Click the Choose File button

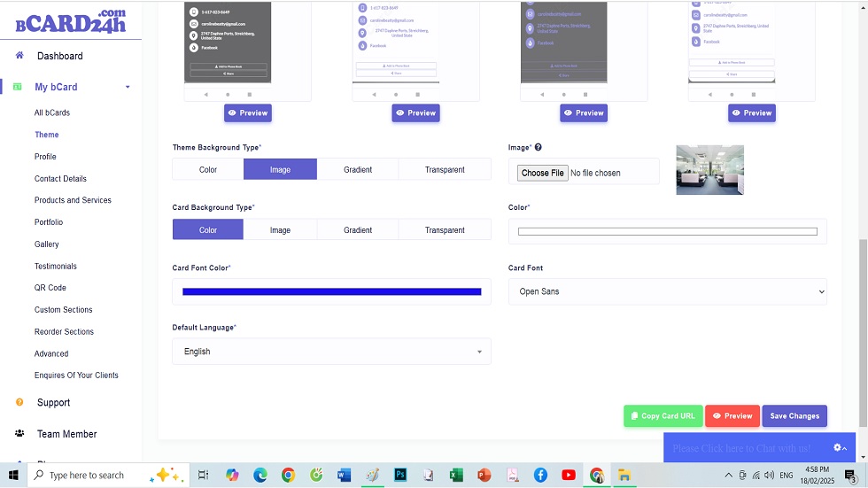click(542, 173)
